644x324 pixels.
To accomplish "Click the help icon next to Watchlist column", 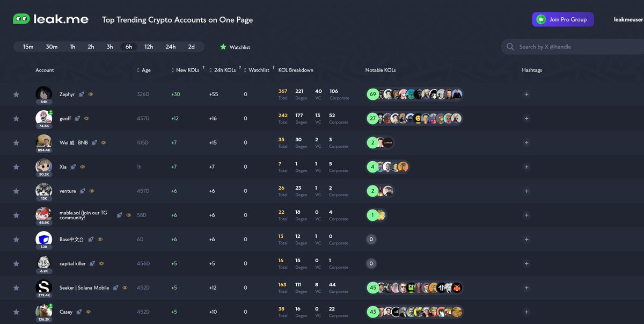I will [x=274, y=68].
